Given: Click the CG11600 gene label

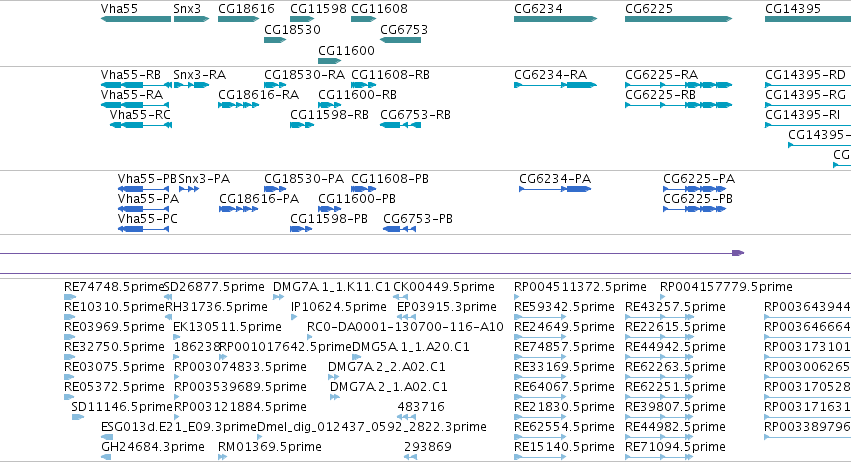Looking at the screenshot, I should click(x=346, y=50).
